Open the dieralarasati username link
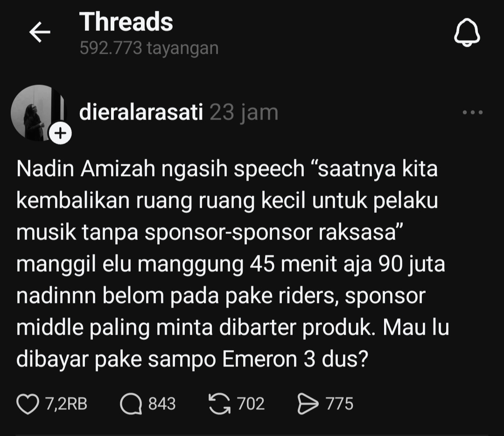The height and width of the screenshot is (436, 504). 141,113
